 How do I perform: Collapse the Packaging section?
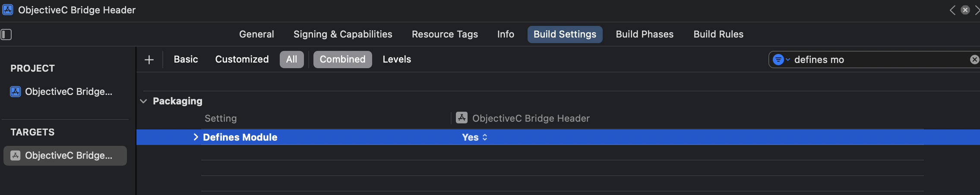click(143, 101)
